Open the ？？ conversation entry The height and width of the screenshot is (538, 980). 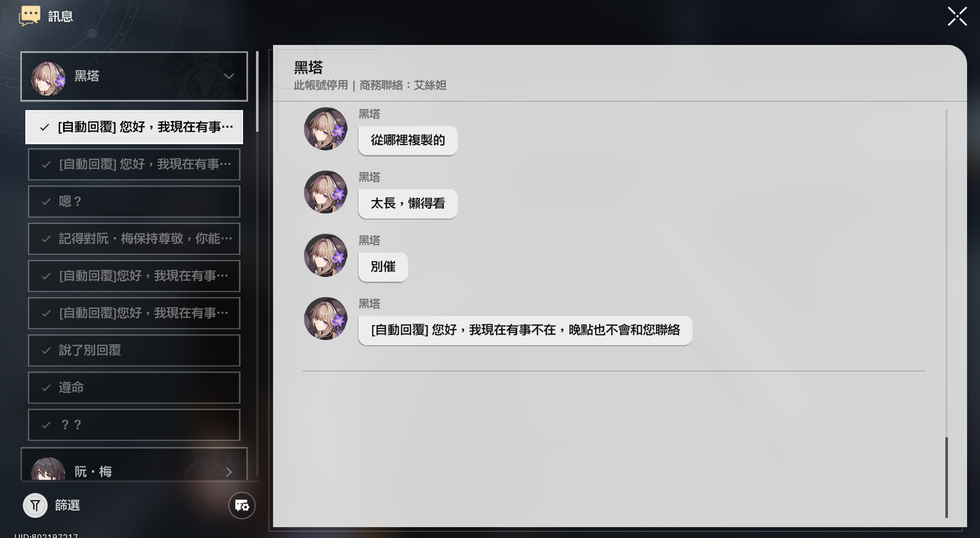134,425
